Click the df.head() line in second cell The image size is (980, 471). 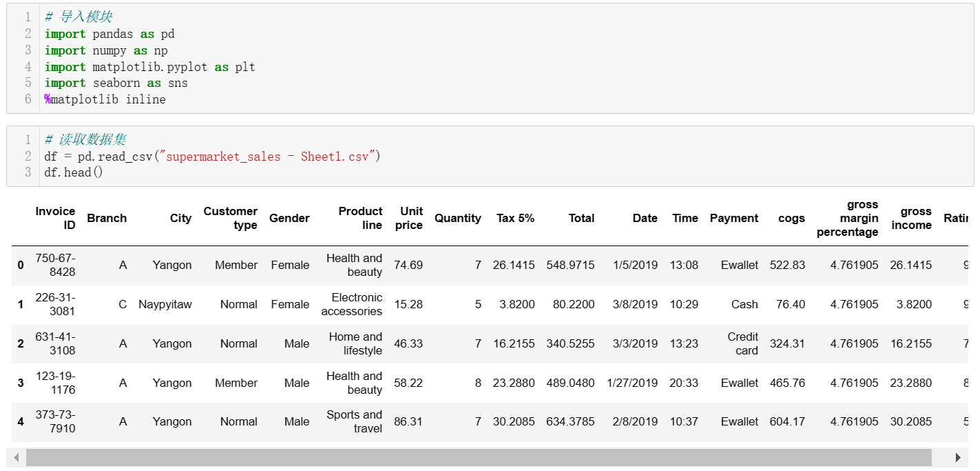coord(73,173)
